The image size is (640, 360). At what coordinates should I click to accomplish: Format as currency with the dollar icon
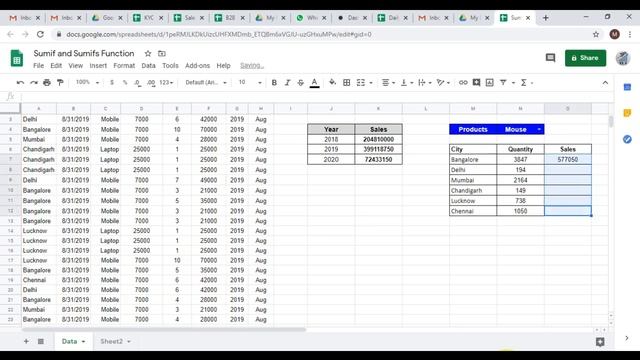[x=112, y=83]
